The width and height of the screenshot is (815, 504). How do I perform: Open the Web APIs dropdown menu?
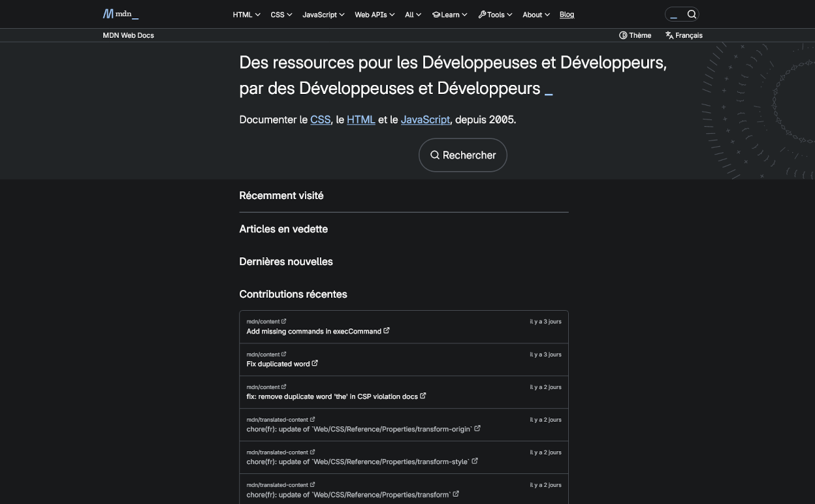click(x=374, y=14)
